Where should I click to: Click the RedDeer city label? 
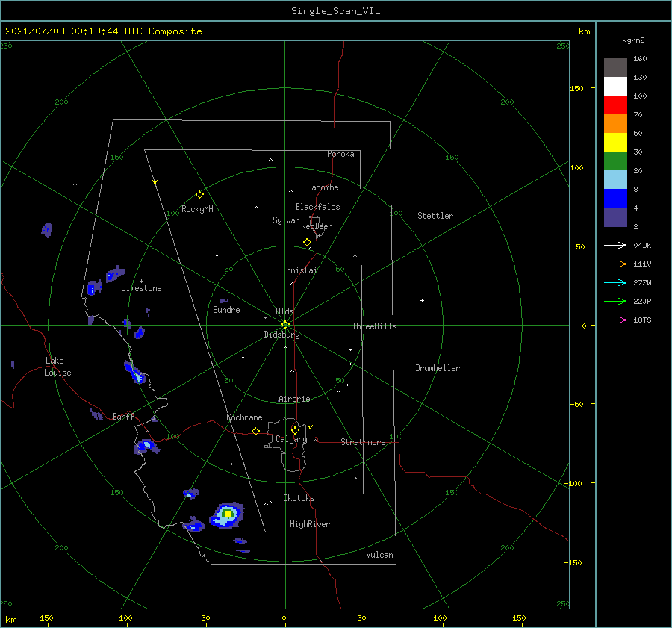tap(317, 226)
